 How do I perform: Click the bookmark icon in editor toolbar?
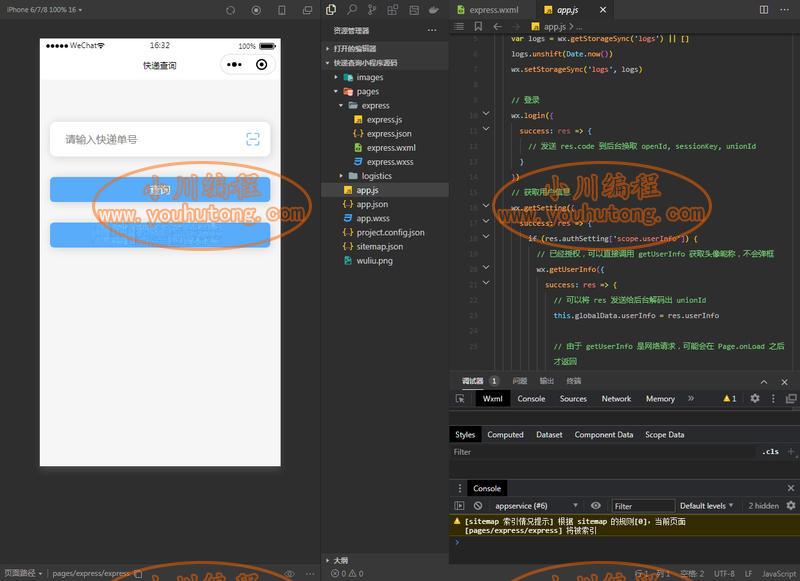pyautogui.click(x=478, y=26)
